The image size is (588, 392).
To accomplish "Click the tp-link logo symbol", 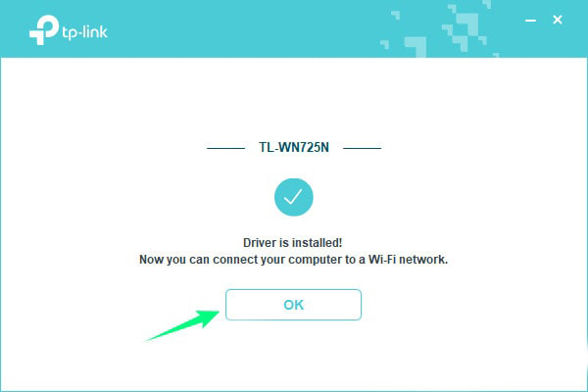I will [x=44, y=29].
